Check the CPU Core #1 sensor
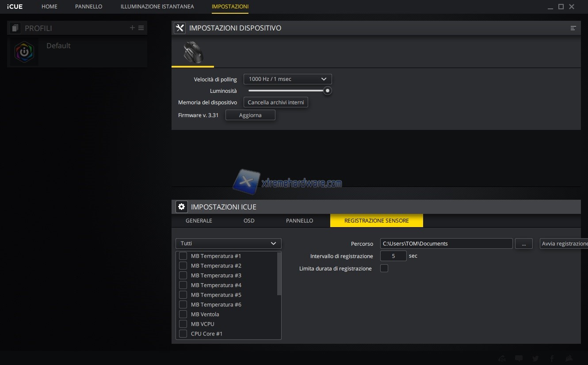Screen dimensions: 588x365 [183, 334]
